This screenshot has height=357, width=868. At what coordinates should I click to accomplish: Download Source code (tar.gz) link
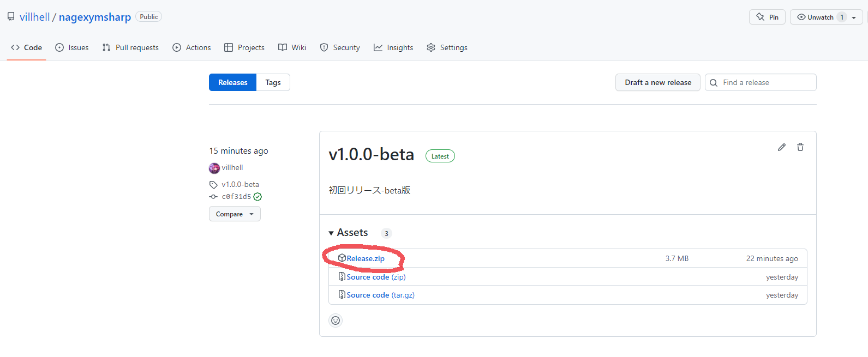click(x=380, y=295)
